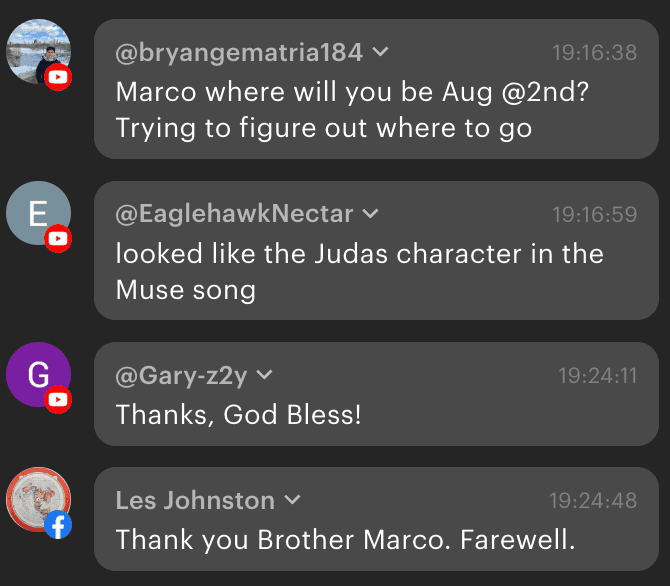Image resolution: width=670 pixels, height=586 pixels.
Task: Open the dropdown arrow beside Les Johnston
Action: (292, 500)
